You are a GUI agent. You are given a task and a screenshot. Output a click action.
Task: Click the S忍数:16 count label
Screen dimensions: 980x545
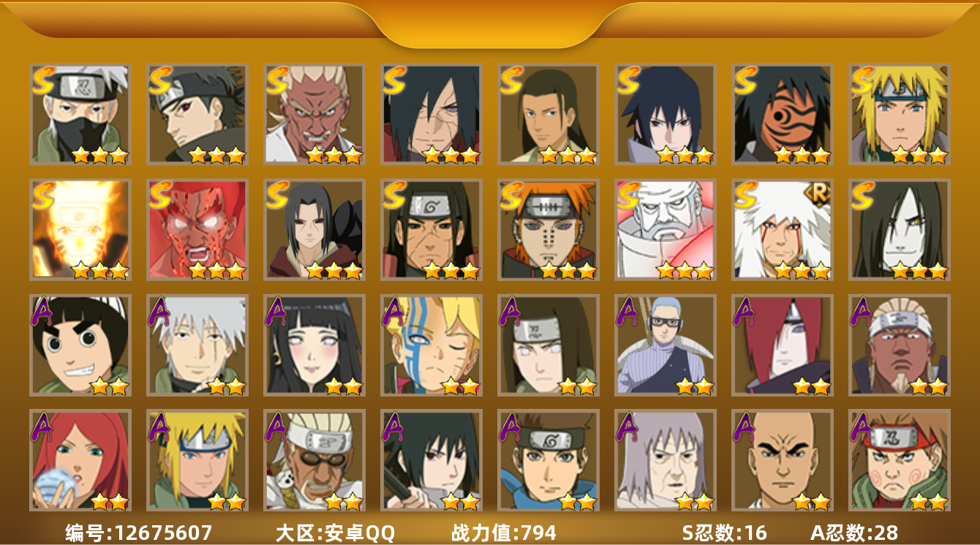(725, 533)
